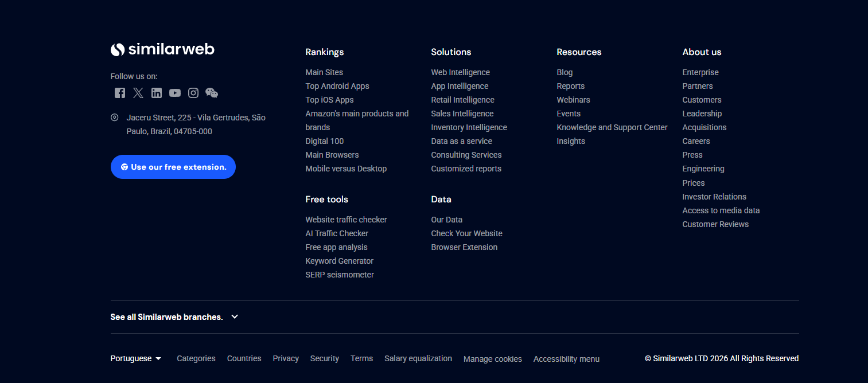
Task: Open Top iOS Apps link
Action: (330, 100)
